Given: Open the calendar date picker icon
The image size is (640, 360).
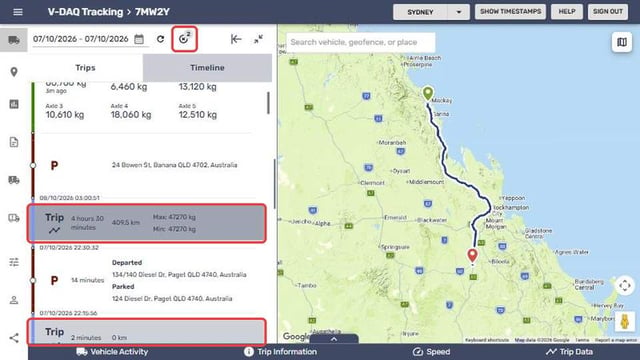Looking at the screenshot, I should point(139,39).
